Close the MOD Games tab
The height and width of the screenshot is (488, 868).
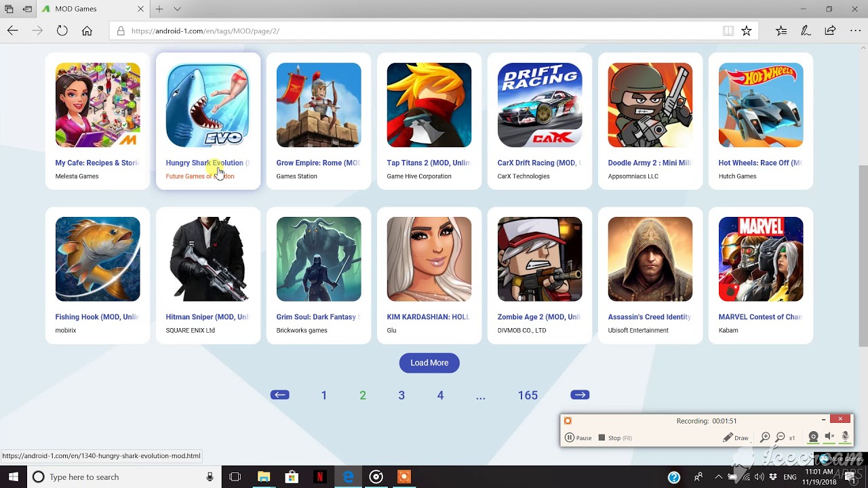tap(140, 9)
